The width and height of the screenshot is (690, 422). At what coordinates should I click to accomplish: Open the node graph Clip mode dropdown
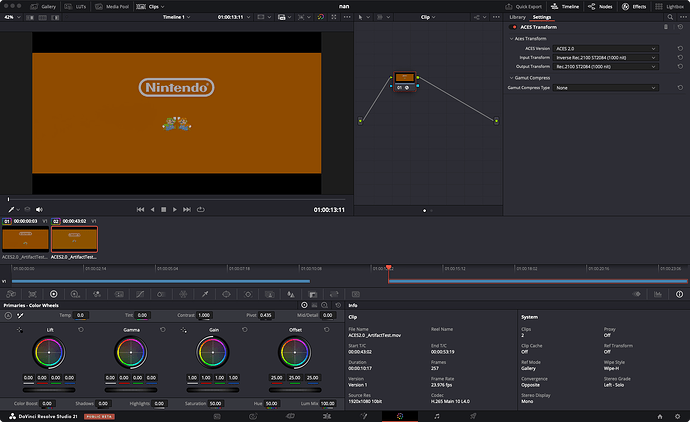click(x=428, y=17)
